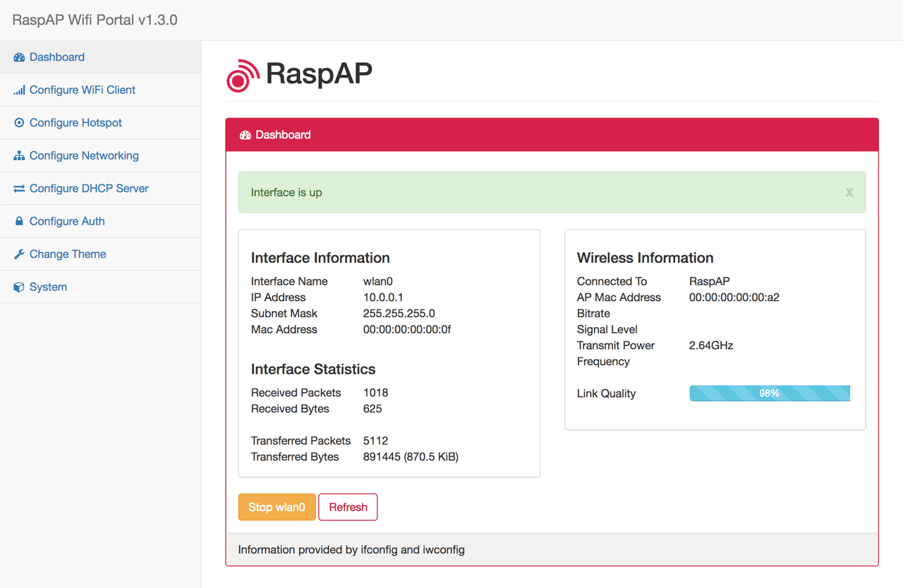
Task: Click the Hotspot circle-dot icon
Action: click(19, 123)
